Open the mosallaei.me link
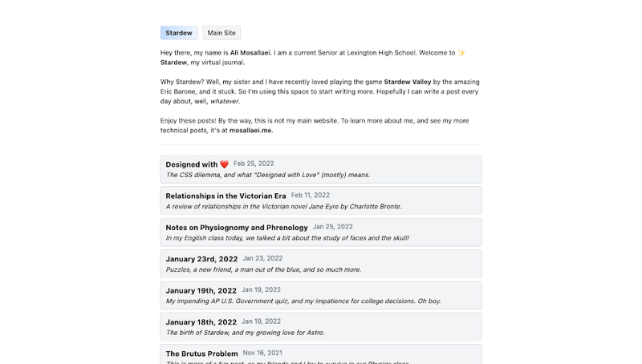 tap(250, 130)
